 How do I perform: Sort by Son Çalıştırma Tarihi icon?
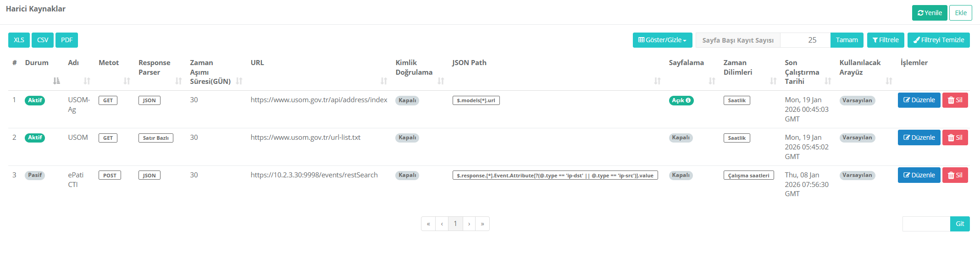tap(828, 81)
